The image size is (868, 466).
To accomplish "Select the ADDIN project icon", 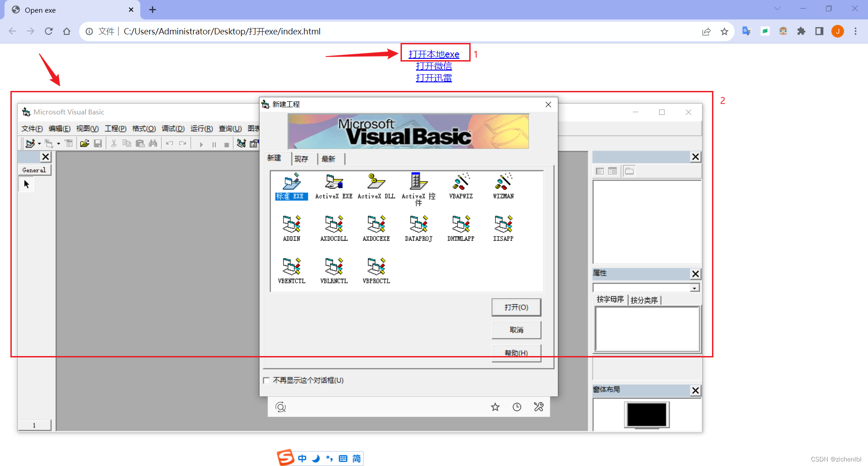I will 292,228.
